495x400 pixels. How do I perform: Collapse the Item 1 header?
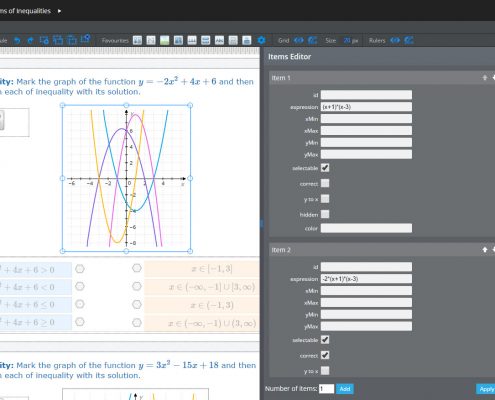373,78
